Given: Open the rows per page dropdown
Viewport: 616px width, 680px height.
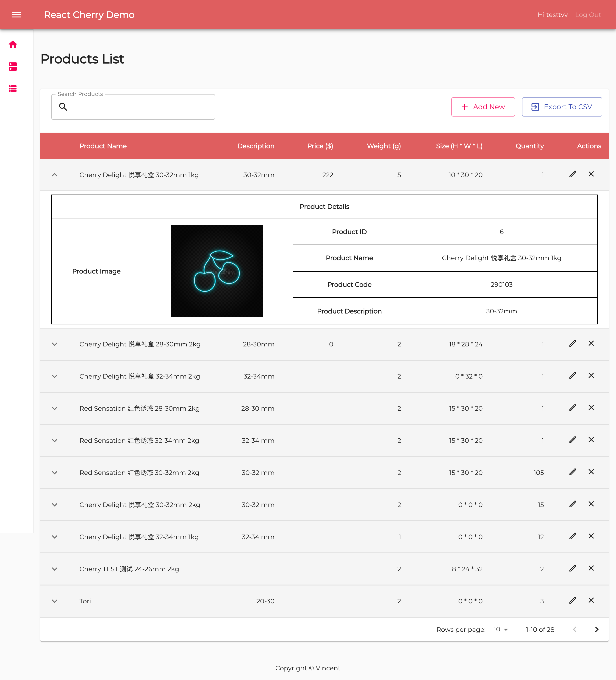Looking at the screenshot, I should (x=501, y=629).
